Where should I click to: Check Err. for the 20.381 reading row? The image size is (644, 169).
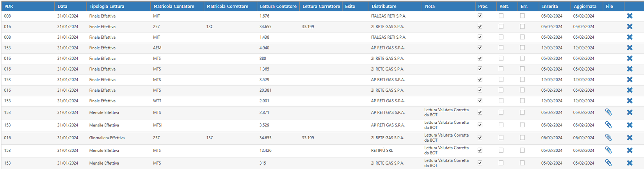point(522,90)
